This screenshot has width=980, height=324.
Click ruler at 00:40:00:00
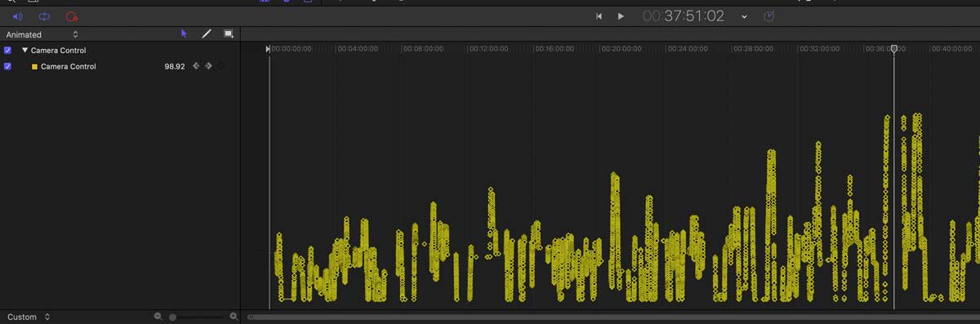(951, 49)
